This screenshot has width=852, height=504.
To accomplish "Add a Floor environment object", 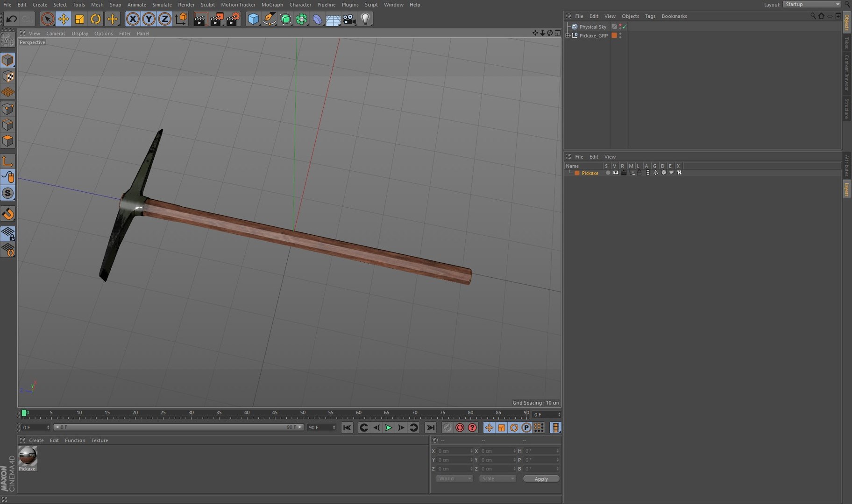I will pyautogui.click(x=334, y=19).
